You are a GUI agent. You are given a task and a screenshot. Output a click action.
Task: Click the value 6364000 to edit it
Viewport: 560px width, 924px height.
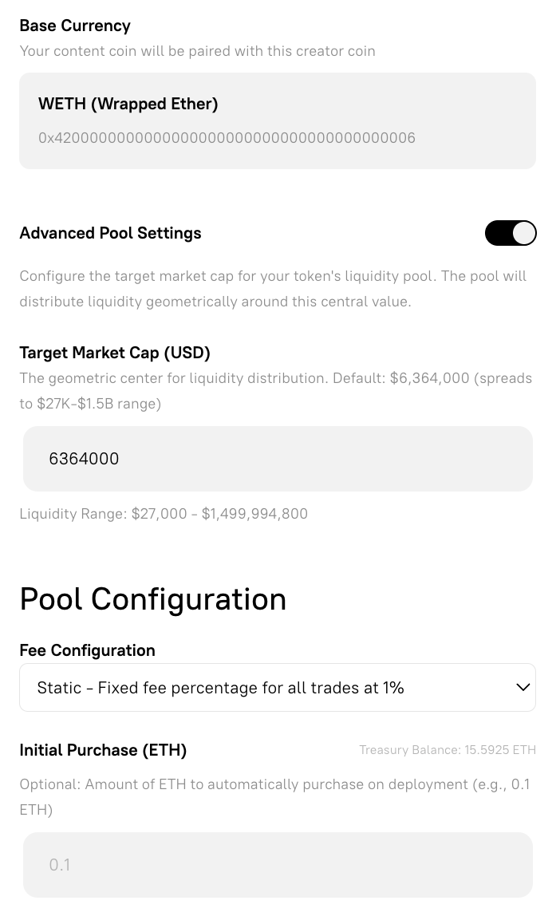[x=84, y=459]
